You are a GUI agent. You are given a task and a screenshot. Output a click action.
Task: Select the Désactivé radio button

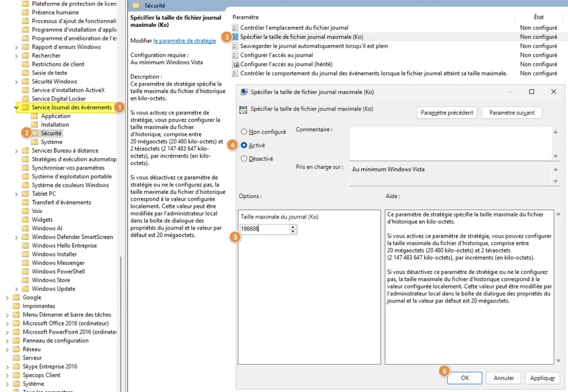click(244, 159)
